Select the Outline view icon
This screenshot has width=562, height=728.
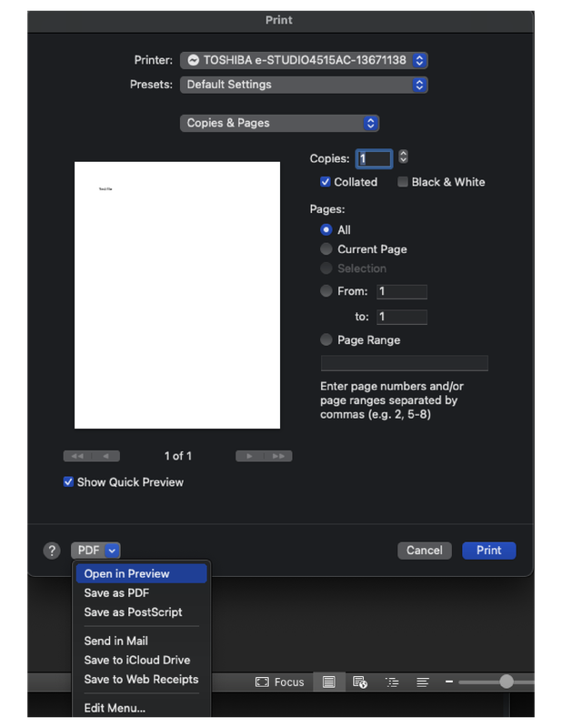[392, 682]
